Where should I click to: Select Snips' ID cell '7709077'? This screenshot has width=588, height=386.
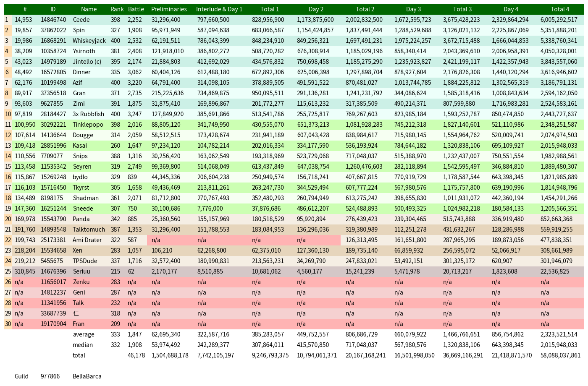coord(52,156)
